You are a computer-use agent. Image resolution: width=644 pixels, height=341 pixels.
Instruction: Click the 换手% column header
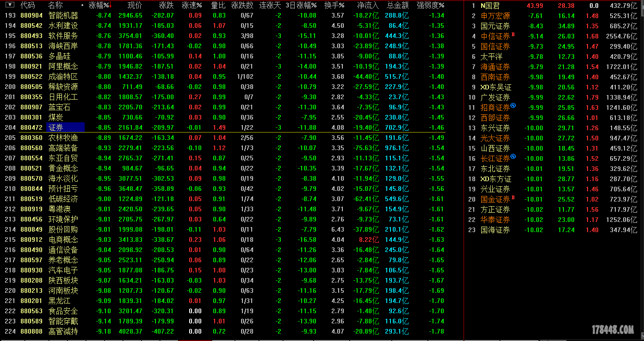tap(334, 5)
